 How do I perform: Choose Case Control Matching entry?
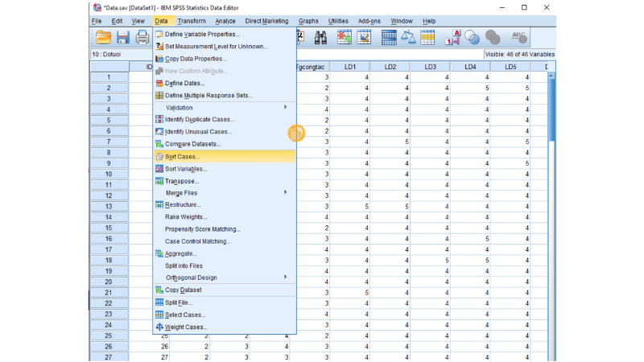coord(225,241)
